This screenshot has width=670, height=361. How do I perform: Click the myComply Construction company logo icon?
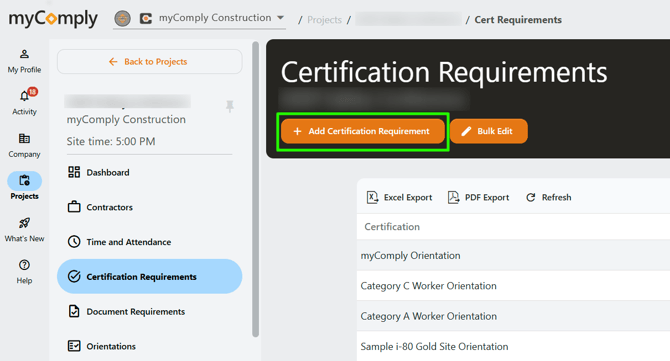click(146, 18)
